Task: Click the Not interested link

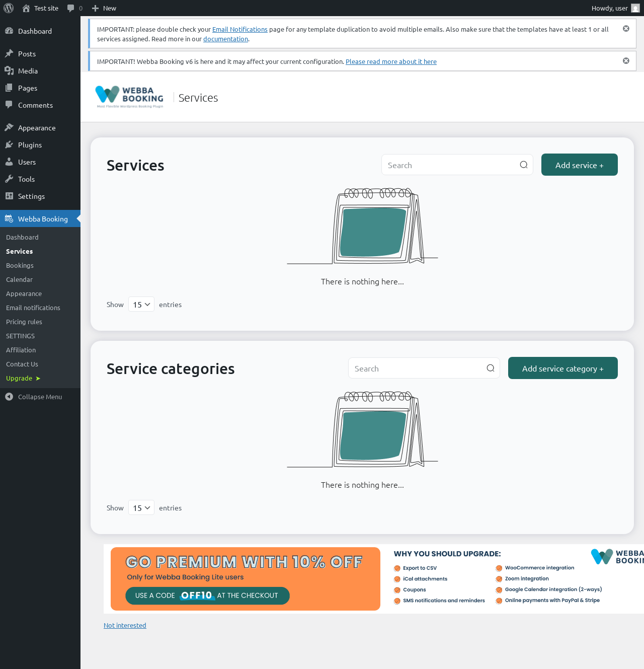Action: click(x=125, y=625)
